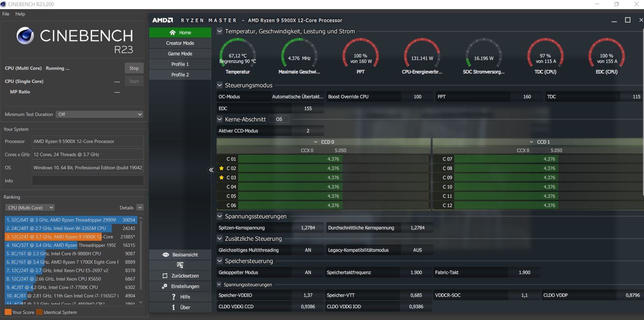Click Spitzen-Kernspannung value 1,2784

pos(308,228)
